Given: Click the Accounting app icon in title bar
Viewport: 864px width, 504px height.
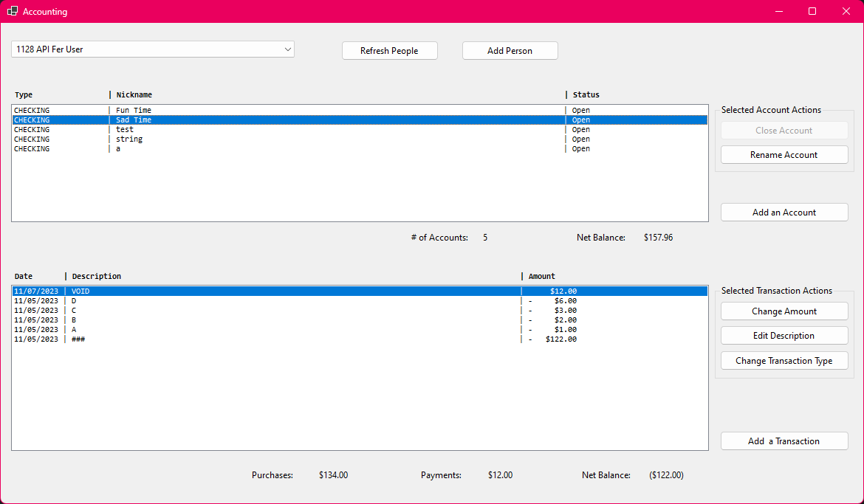Looking at the screenshot, I should pos(12,11).
